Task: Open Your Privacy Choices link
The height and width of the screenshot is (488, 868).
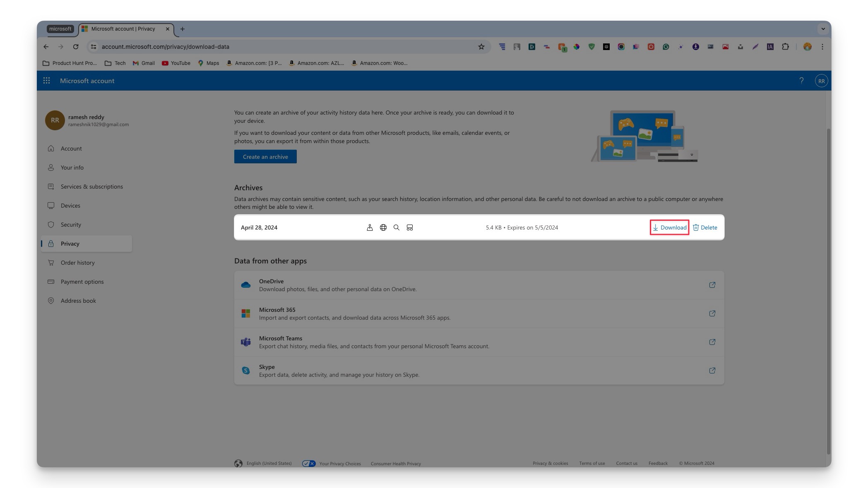Action: (332, 464)
